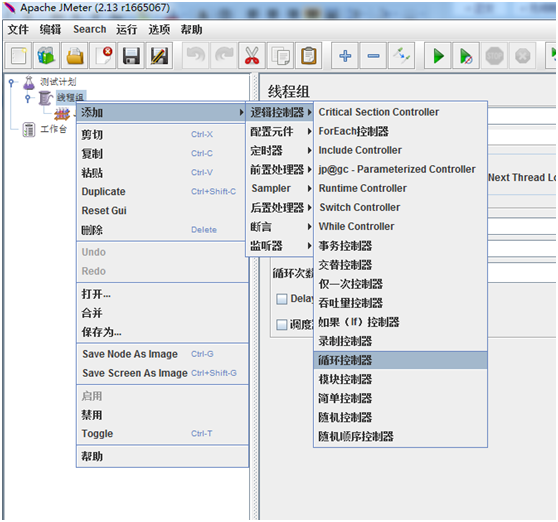Open the 编辑 menu
This screenshot has height=522, width=558.
pyautogui.click(x=50, y=30)
